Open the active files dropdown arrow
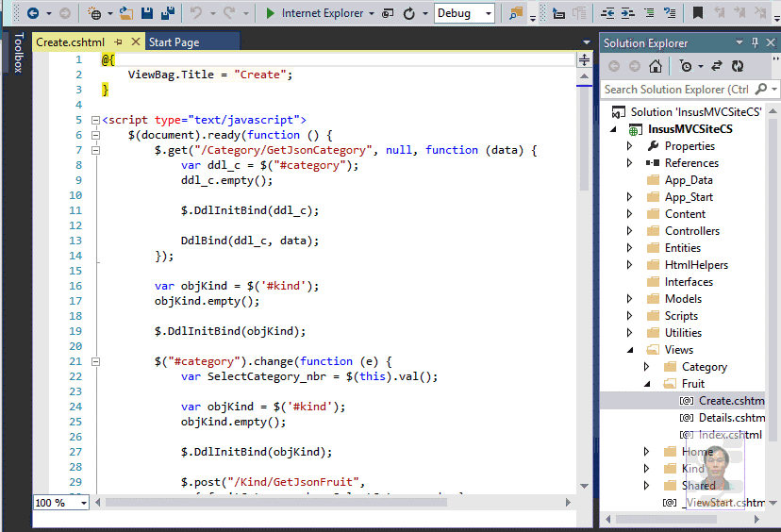Viewport: 781px width, 532px height. [x=587, y=42]
